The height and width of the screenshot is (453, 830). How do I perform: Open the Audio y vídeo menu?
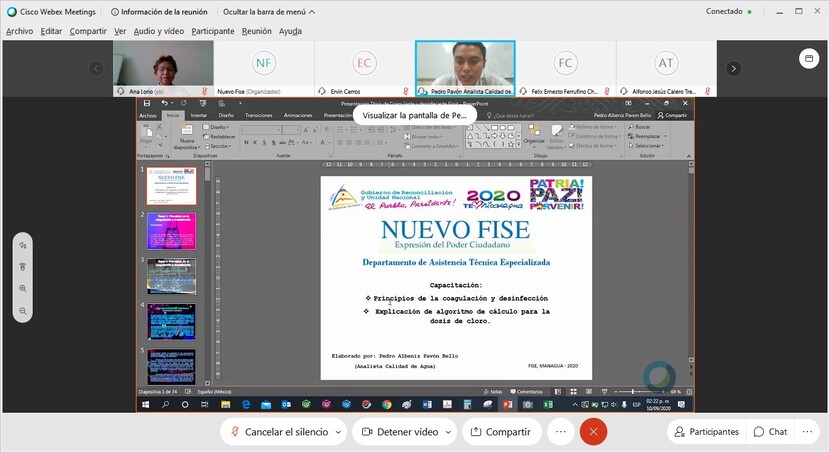[159, 31]
